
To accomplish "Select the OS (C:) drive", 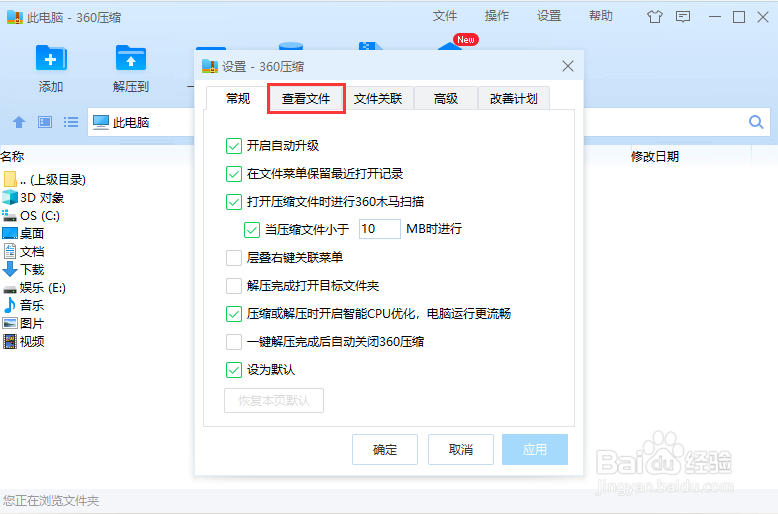I will 31,215.
